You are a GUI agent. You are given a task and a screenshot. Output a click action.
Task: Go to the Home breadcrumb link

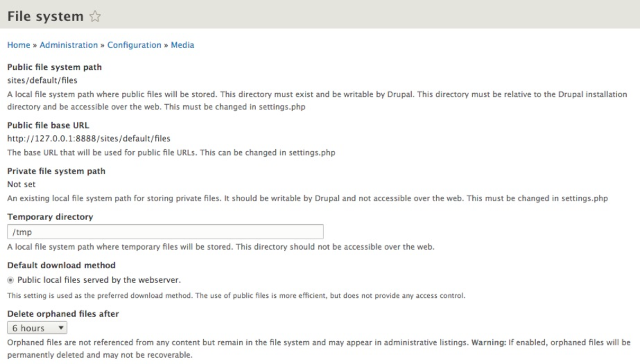tap(19, 45)
